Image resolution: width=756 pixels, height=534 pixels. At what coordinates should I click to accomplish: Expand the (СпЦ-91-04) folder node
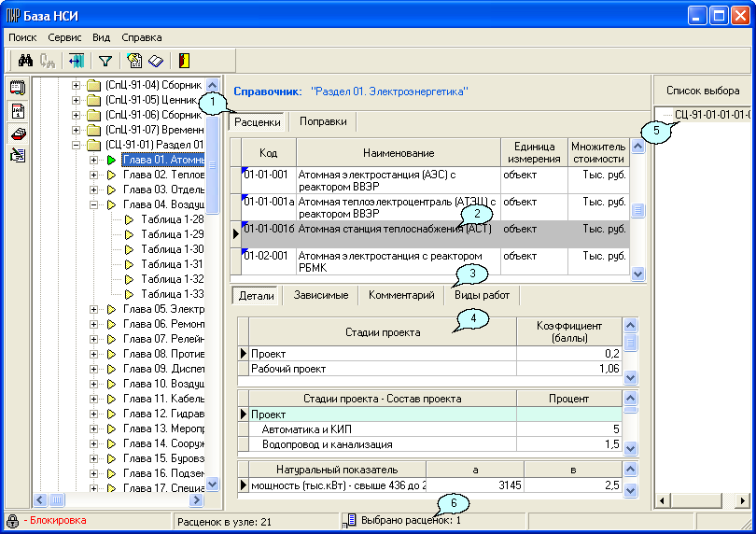[x=77, y=86]
